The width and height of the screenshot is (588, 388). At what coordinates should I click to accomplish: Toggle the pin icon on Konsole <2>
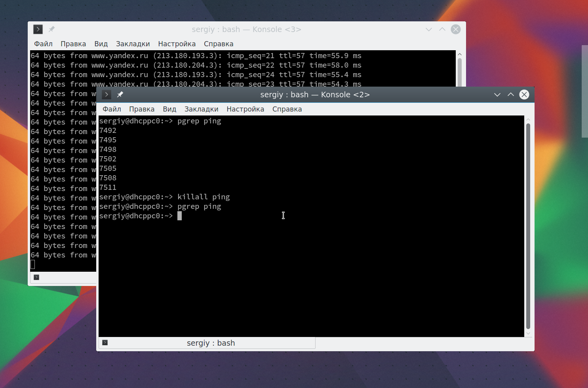[120, 95]
